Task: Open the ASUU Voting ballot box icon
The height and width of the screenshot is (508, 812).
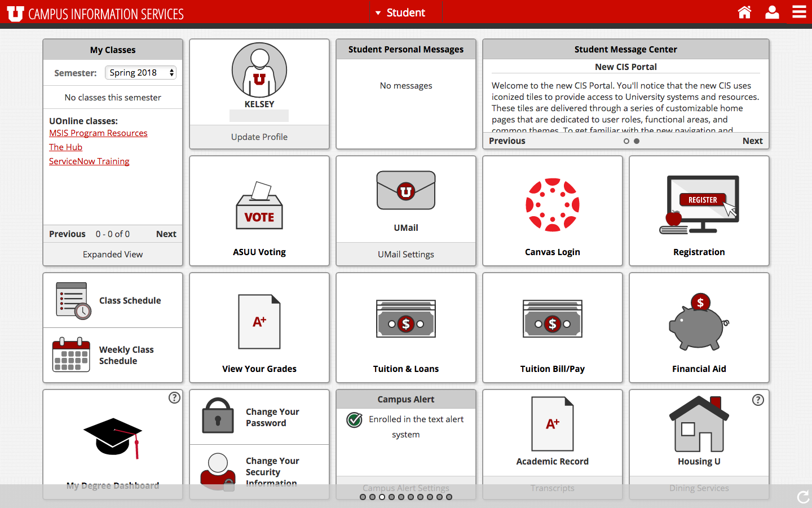Action: pos(259,206)
